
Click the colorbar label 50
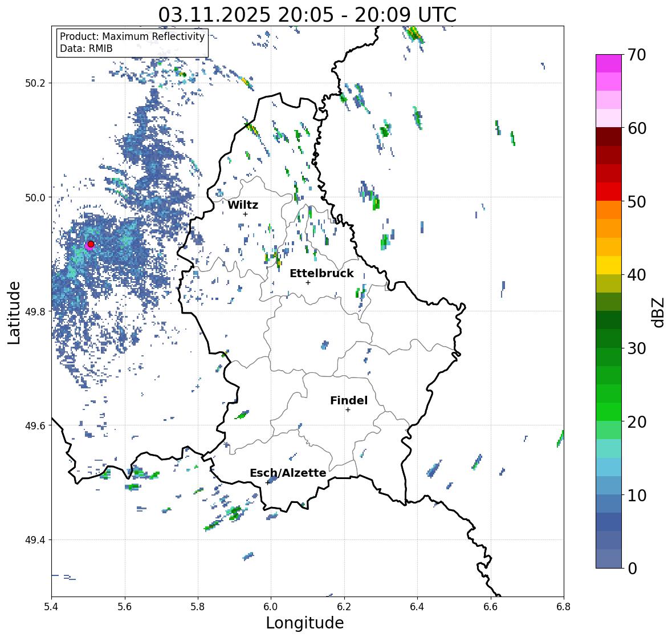tap(637, 202)
